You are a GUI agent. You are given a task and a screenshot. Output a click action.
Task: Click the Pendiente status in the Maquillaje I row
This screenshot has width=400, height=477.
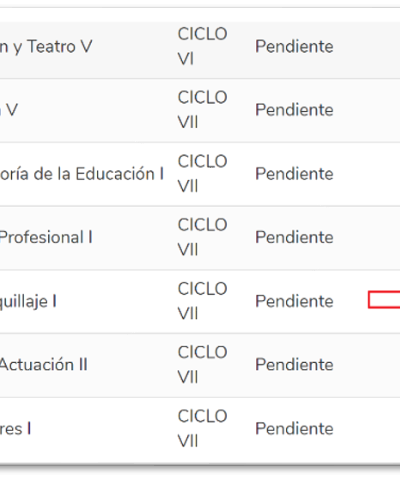click(x=294, y=301)
